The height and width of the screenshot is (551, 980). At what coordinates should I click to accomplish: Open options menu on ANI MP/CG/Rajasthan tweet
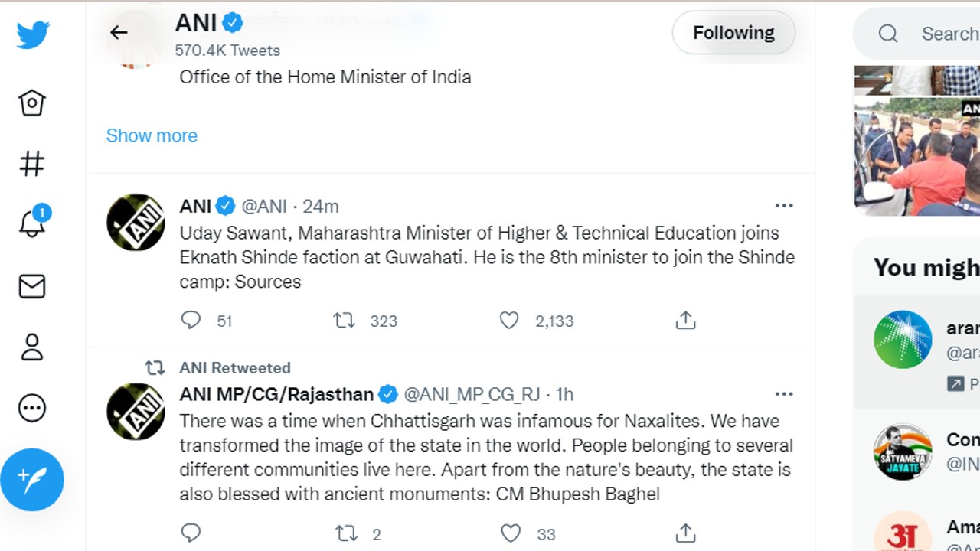tap(784, 393)
